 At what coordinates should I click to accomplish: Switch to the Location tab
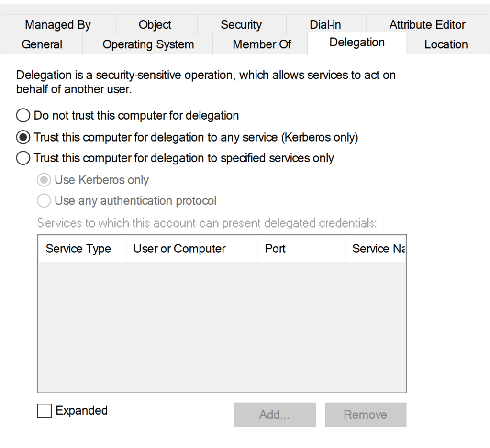[x=445, y=44]
